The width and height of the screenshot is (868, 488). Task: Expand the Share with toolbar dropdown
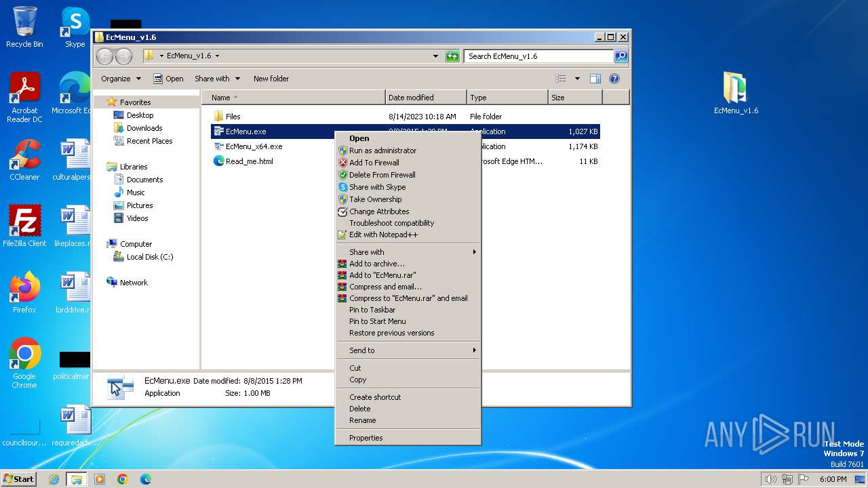(217, 79)
